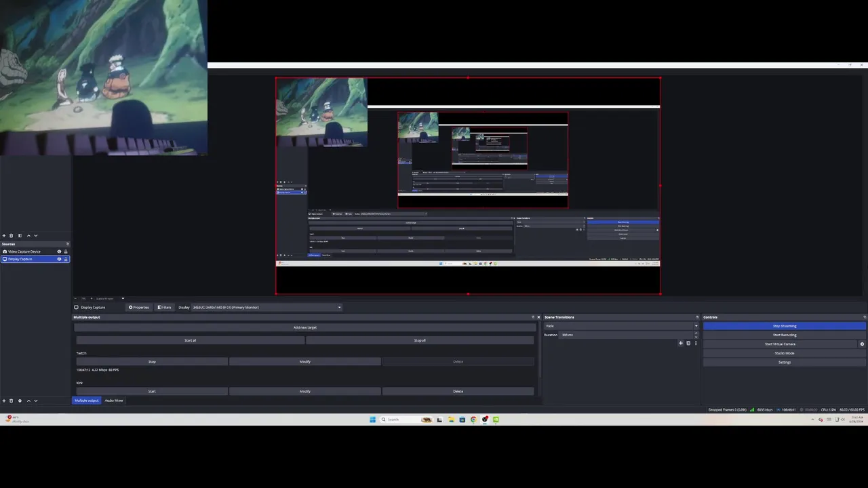Open Windows Start menu
The height and width of the screenshot is (488, 868).
tap(372, 420)
